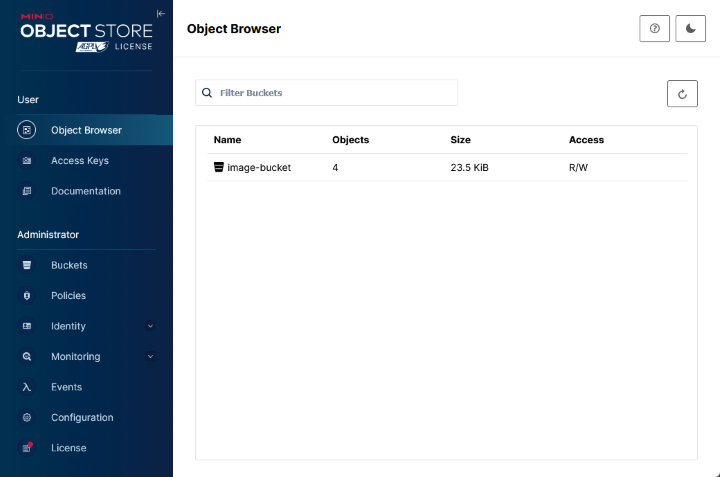Open the Identity menu item

tap(68, 326)
